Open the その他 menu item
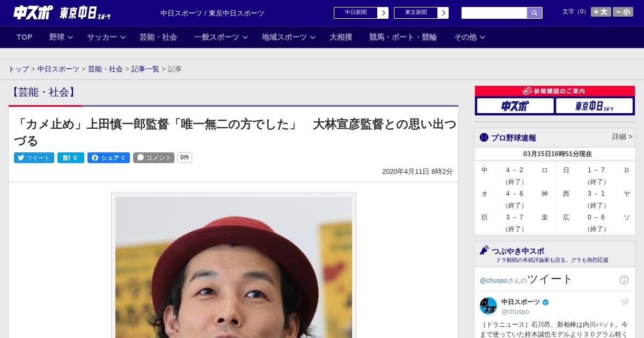This screenshot has width=644, height=338. point(465,37)
